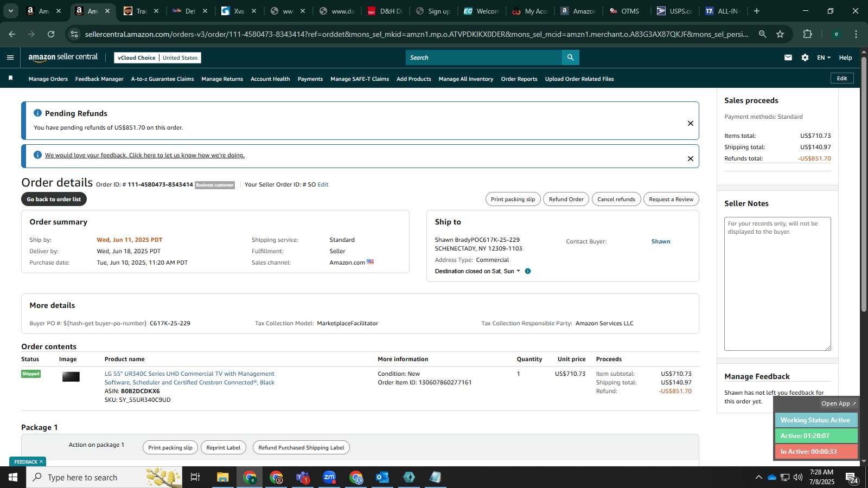Reload the page with browser refresh icon
The width and height of the screenshot is (868, 488).
tap(51, 34)
